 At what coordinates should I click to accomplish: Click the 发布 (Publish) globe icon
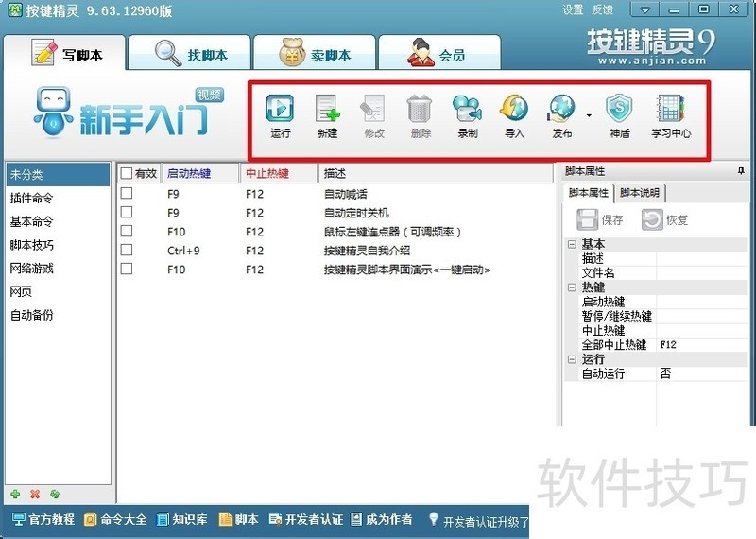click(561, 115)
